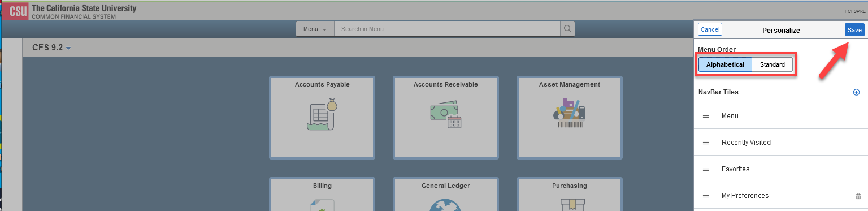Click the add NavBar tile plus icon
This screenshot has height=211, width=868.
856,92
